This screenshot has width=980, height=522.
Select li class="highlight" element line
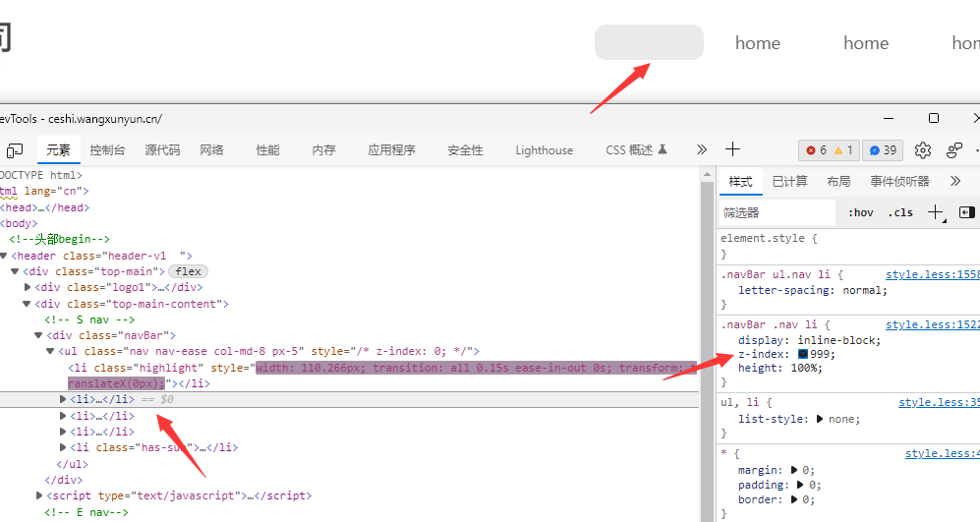(x=350, y=376)
